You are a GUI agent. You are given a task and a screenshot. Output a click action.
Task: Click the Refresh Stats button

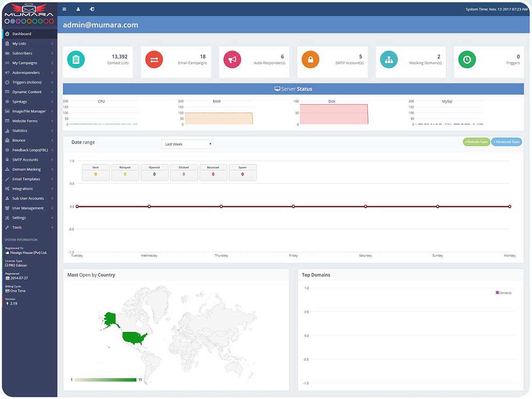(x=476, y=141)
